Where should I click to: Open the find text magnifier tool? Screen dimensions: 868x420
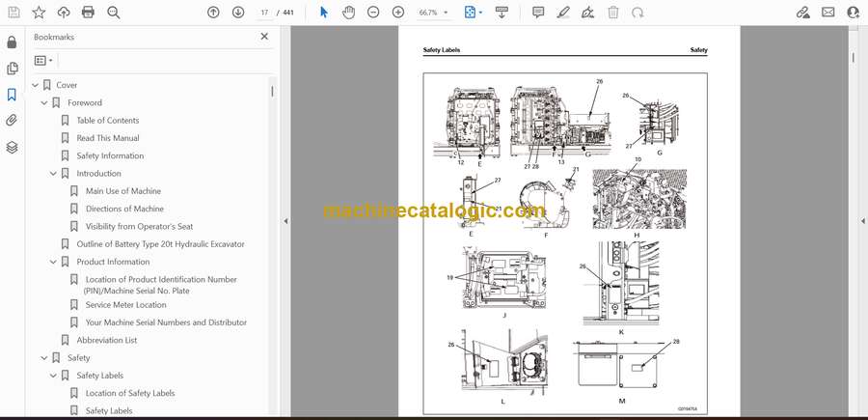[x=114, y=13]
